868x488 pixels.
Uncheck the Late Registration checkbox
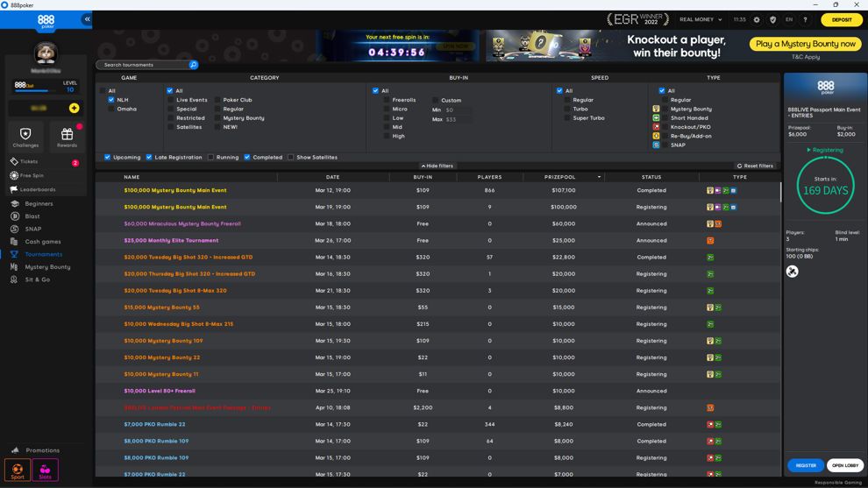pos(149,157)
